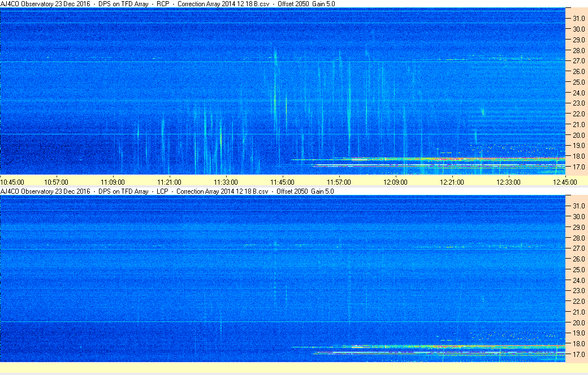Select 17.0 frequency label in RCP panel
The height and width of the screenshot is (375, 588).
point(578,167)
